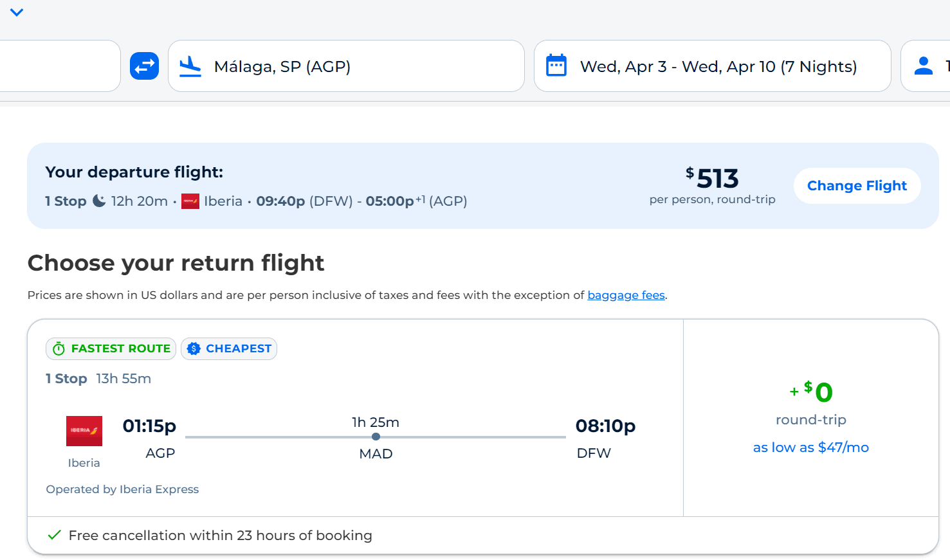950x560 pixels.
Task: Click the as low as $47/mo link
Action: point(810,447)
